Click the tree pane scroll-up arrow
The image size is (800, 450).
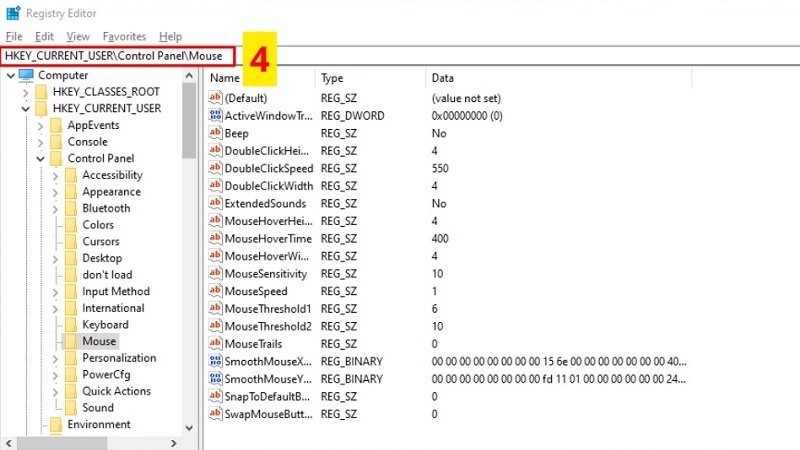click(189, 76)
